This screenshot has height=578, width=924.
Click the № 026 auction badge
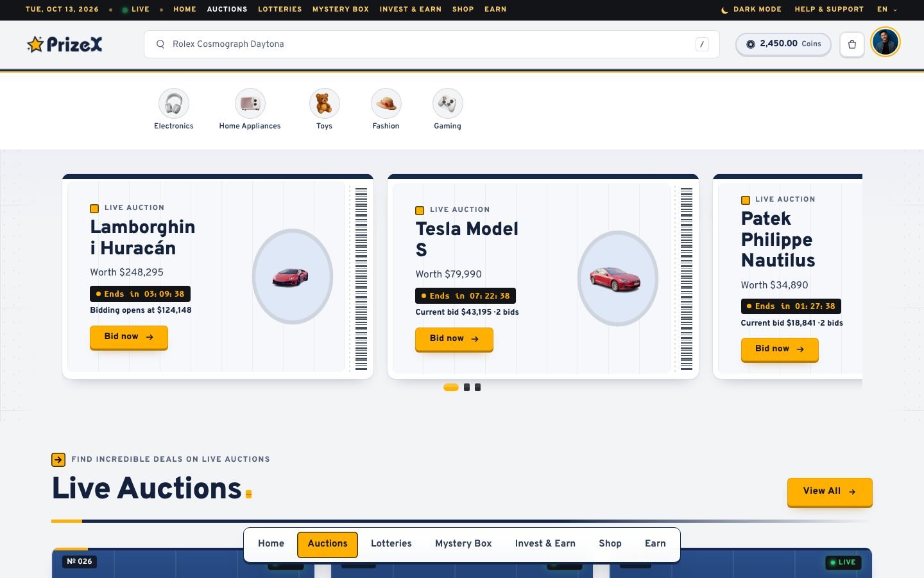80,562
